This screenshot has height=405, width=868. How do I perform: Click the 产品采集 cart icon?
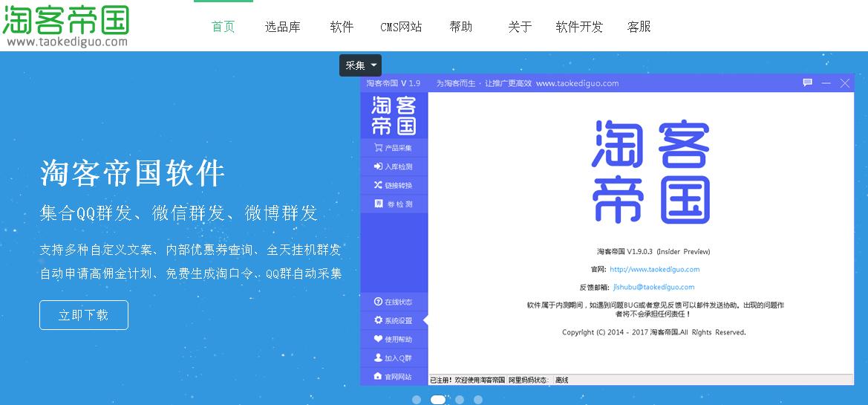point(379,148)
